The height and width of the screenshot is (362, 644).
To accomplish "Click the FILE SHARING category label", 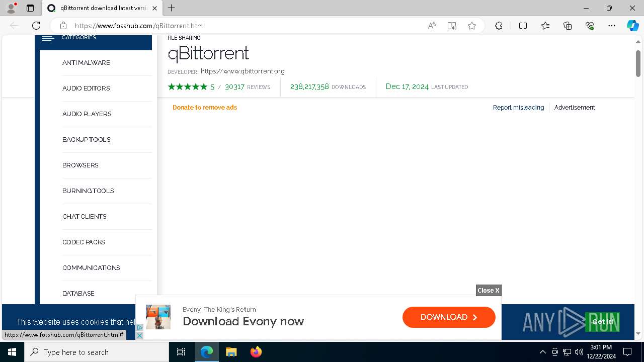I will 184,38.
